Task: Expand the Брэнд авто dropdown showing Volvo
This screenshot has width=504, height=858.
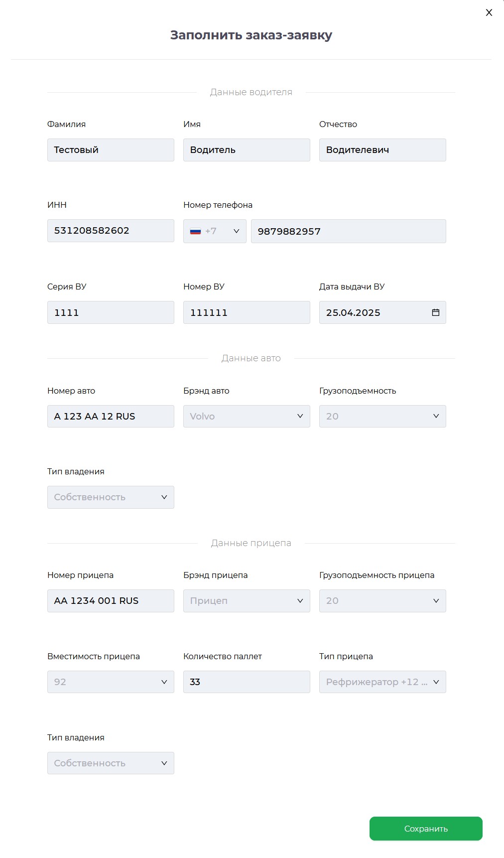Action: [247, 416]
